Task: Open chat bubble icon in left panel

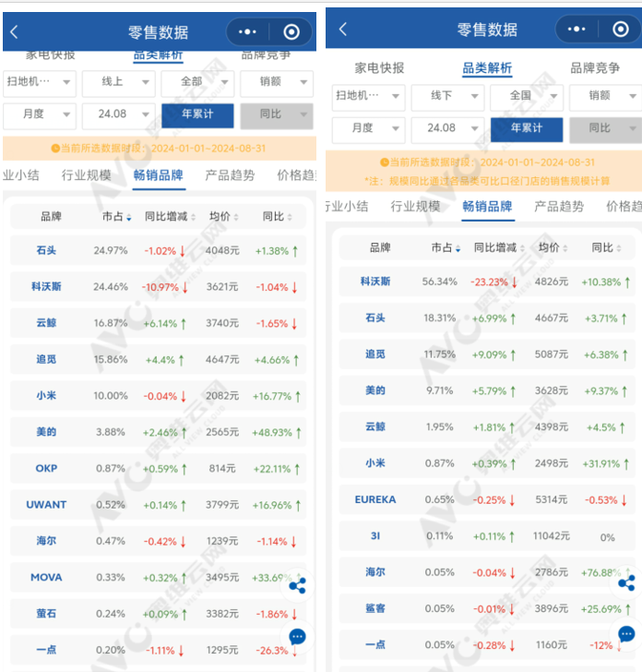Action: [x=297, y=636]
